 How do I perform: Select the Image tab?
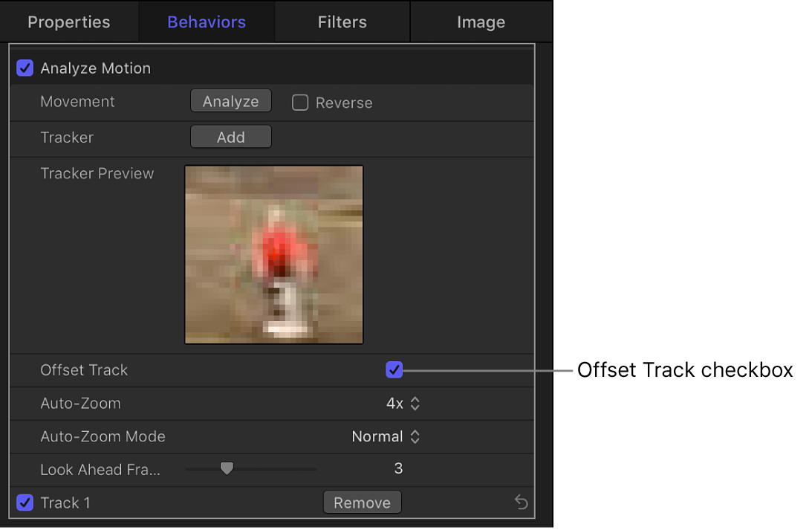[481, 22]
